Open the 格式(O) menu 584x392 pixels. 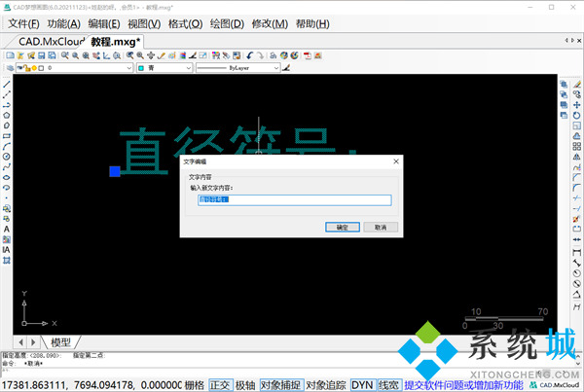[185, 23]
